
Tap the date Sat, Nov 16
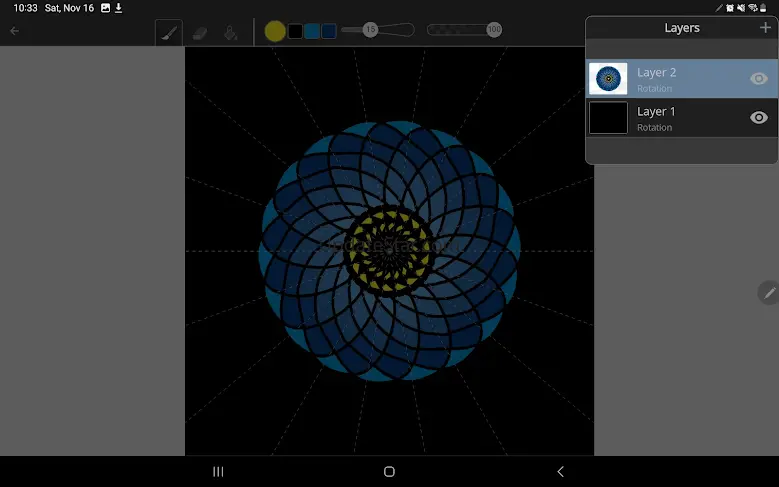[x=69, y=8]
